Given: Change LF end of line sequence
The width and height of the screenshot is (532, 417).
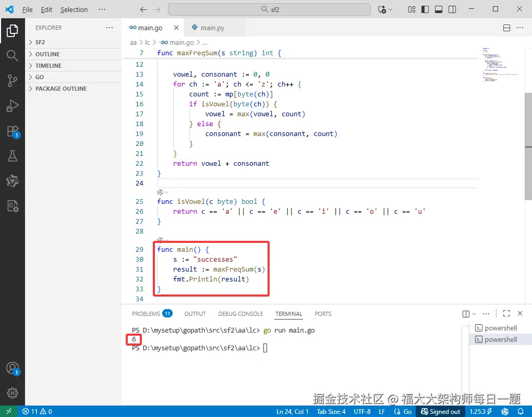Looking at the screenshot, I should pyautogui.click(x=382, y=411).
